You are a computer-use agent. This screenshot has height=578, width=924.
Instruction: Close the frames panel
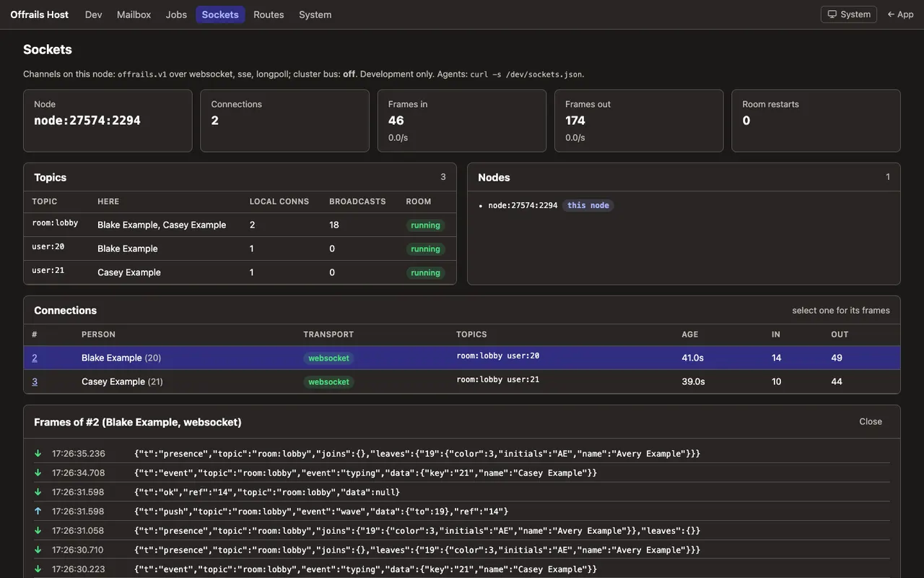pyautogui.click(x=871, y=421)
